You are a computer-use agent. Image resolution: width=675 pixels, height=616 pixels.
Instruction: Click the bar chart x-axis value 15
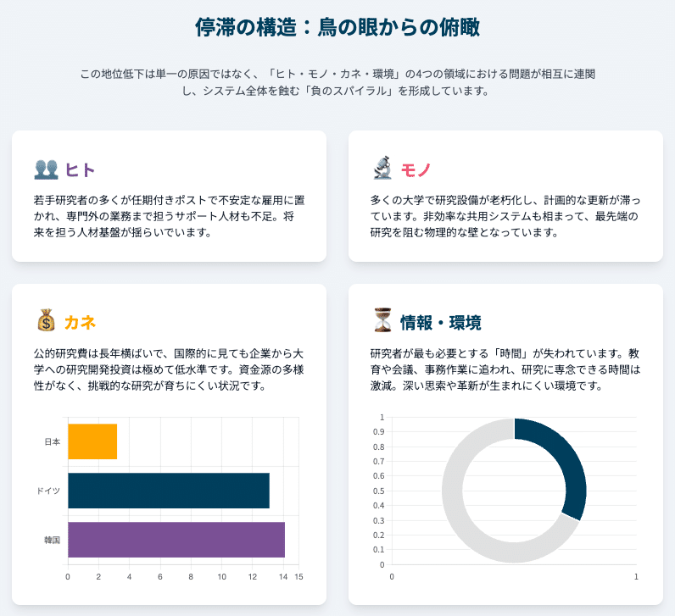click(x=298, y=577)
